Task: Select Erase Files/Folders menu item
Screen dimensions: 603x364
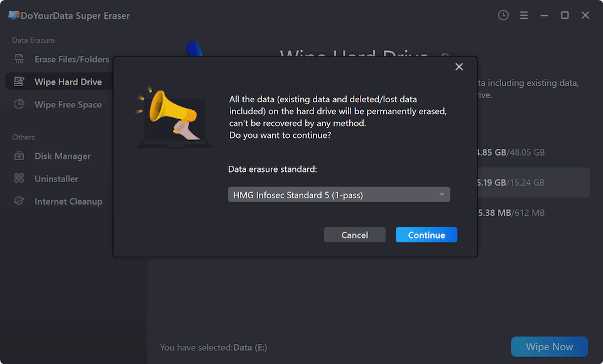Action: click(x=72, y=60)
